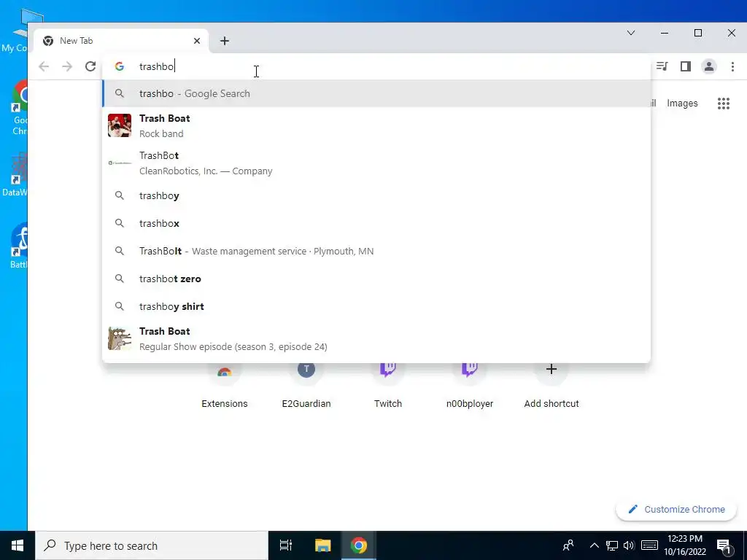Expand hidden system tray icons chevron

point(594,545)
